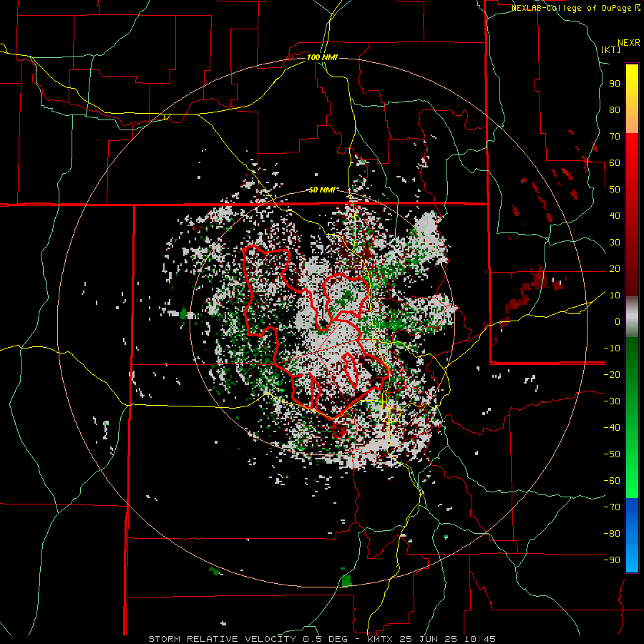Click the "60" value on velocity scale
The height and width of the screenshot is (644, 644).
pos(615,162)
